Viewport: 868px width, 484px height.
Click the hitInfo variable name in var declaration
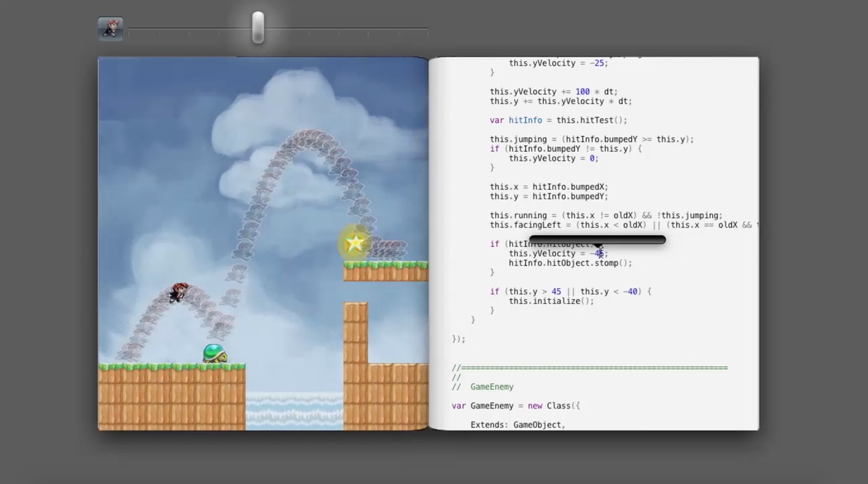[x=525, y=120]
